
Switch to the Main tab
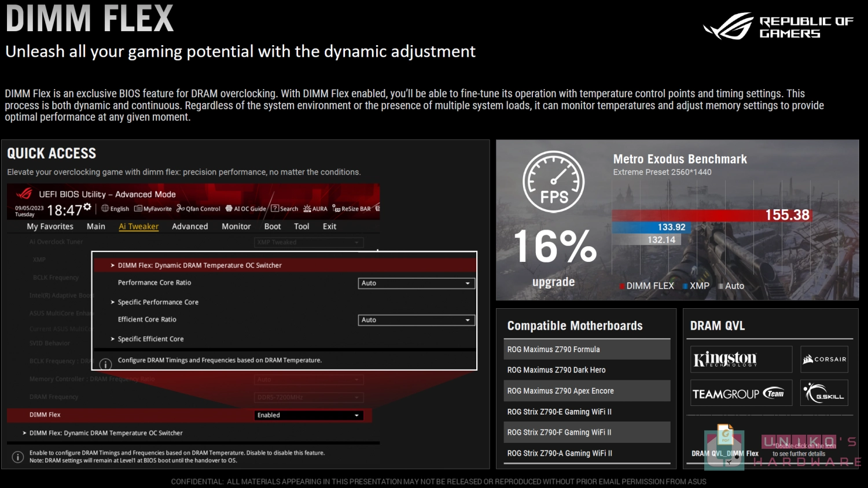click(x=96, y=227)
